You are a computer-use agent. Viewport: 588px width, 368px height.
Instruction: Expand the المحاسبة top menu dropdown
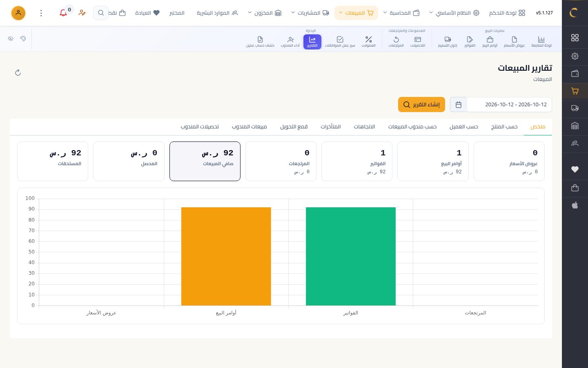coord(401,13)
